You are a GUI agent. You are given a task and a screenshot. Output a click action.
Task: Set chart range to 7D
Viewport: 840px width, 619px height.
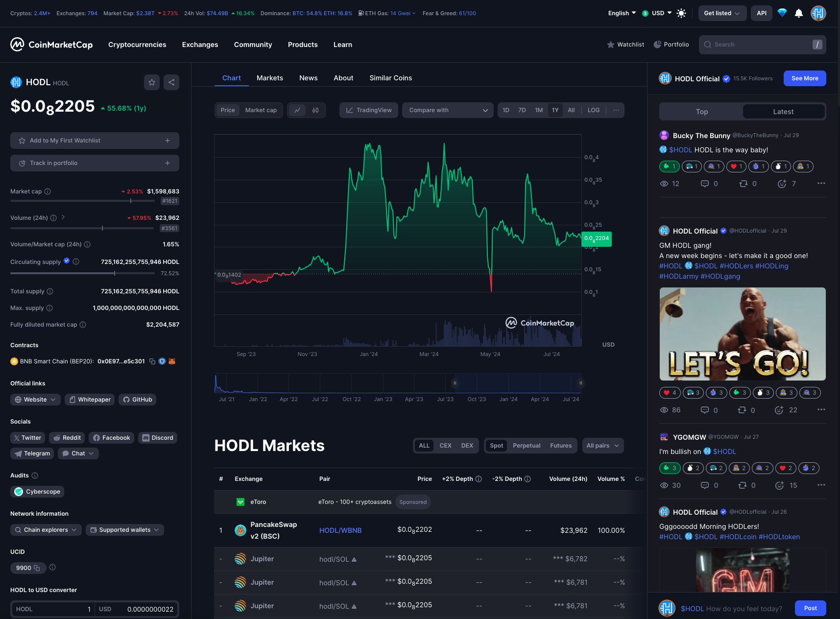[522, 110]
